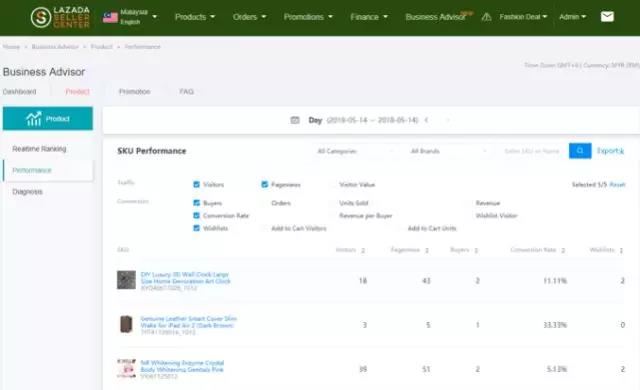Click the Lazada Seller Center logo
The image size is (640, 390).
click(60, 17)
